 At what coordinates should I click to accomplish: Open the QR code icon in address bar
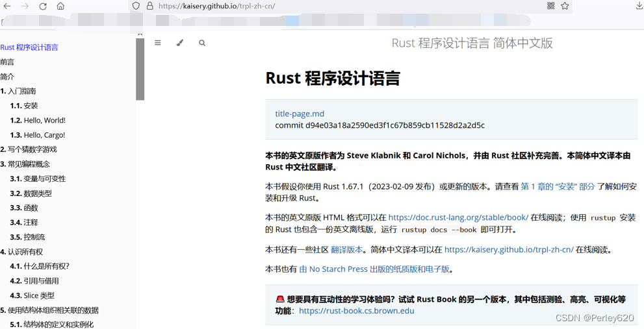click(x=551, y=6)
